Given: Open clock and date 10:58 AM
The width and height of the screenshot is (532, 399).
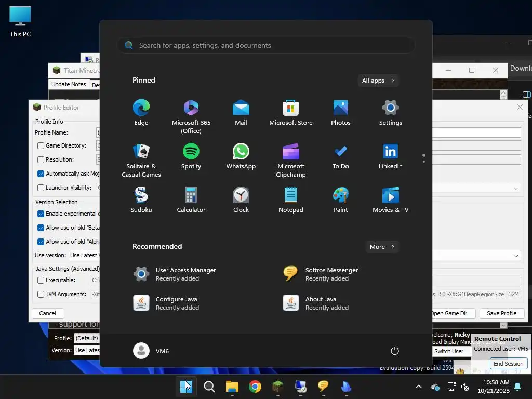Looking at the screenshot, I should coord(494,387).
